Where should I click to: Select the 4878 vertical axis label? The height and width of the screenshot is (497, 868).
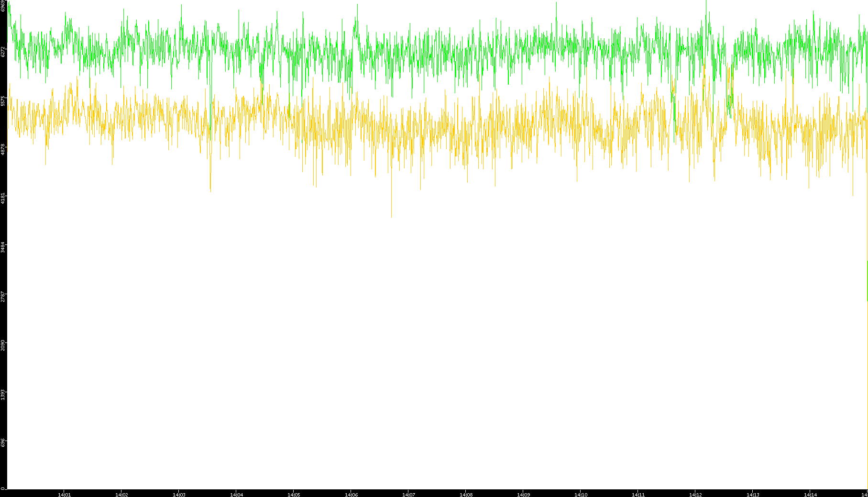(3, 150)
